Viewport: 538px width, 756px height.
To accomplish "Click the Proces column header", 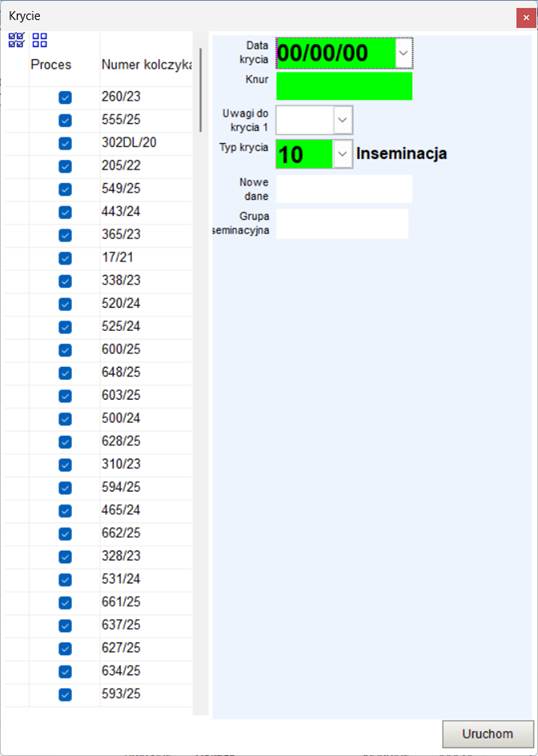I will pyautogui.click(x=51, y=65).
